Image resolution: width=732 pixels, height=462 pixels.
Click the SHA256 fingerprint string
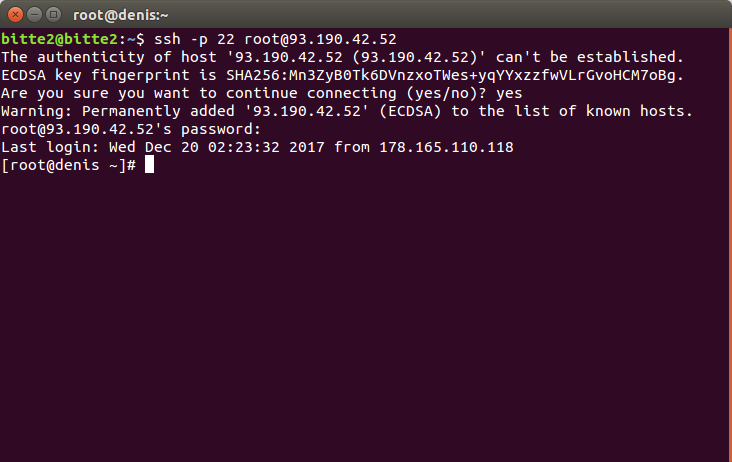point(455,75)
